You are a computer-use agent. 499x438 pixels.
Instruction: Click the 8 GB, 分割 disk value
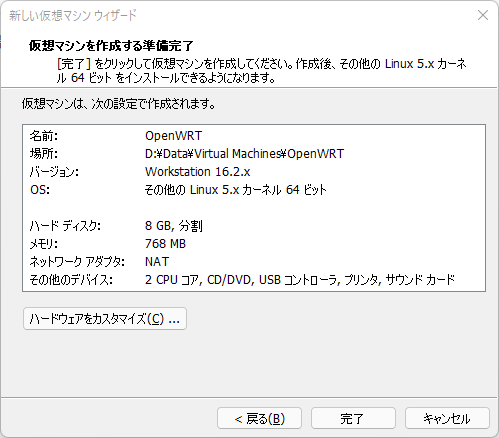point(174,226)
